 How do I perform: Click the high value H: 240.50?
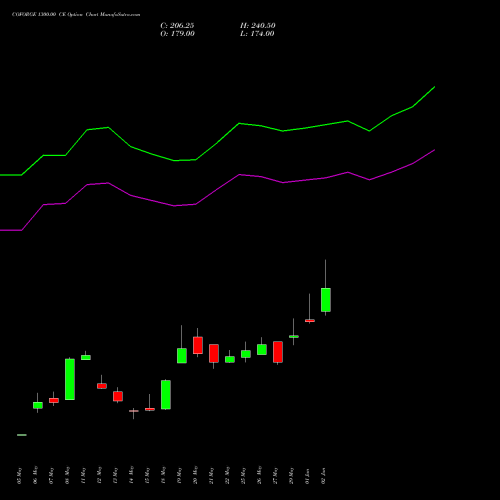[258, 26]
